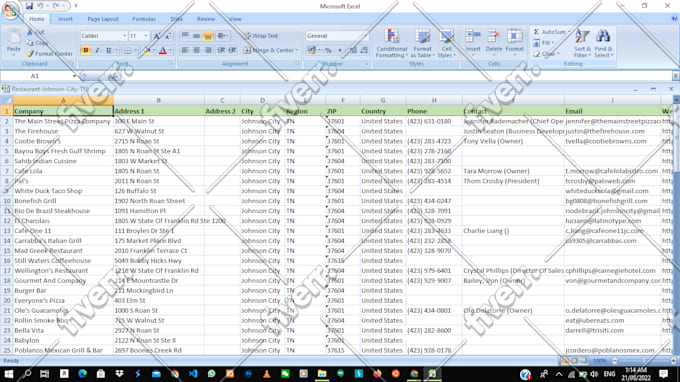Open the Font name dropdown
680x382 pixels.
tap(124, 36)
